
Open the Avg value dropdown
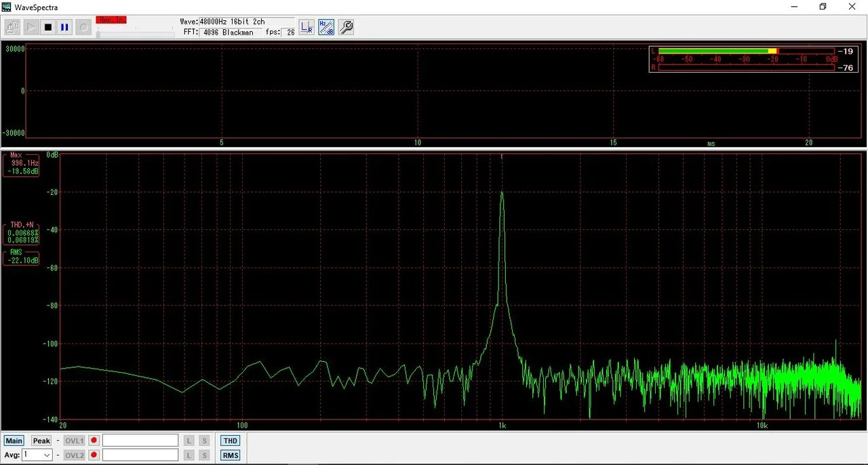coord(45,455)
